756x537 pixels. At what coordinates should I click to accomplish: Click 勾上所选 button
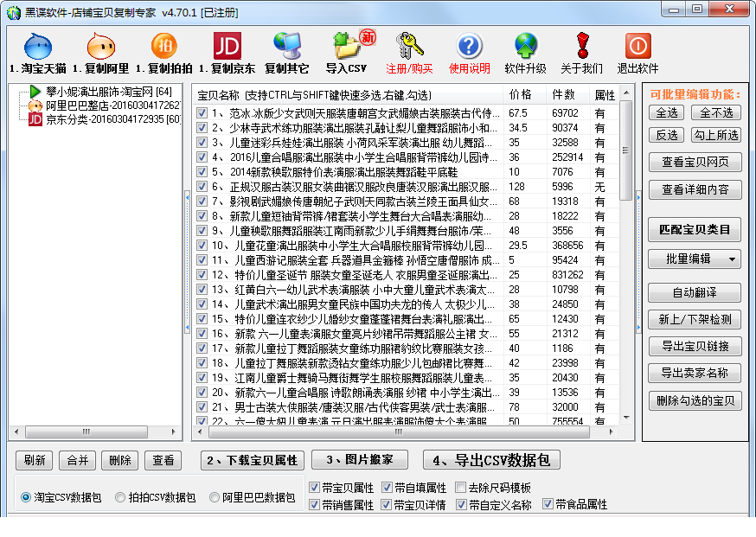pos(716,135)
